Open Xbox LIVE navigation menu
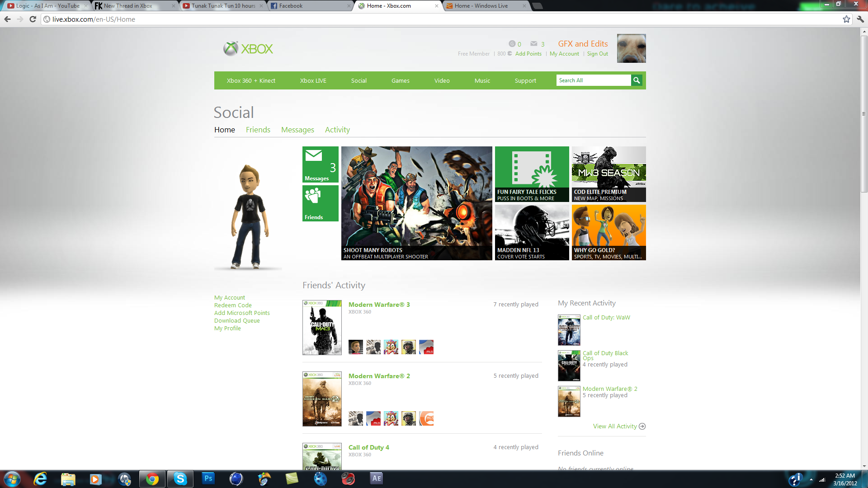Screen dimensions: 868x488 (313, 80)
